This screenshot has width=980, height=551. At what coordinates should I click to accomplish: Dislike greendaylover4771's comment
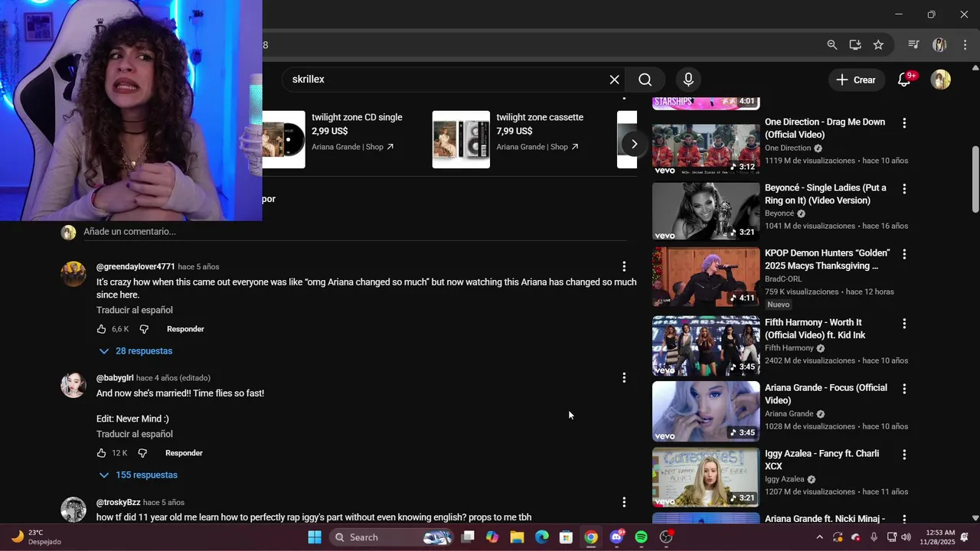pos(144,329)
